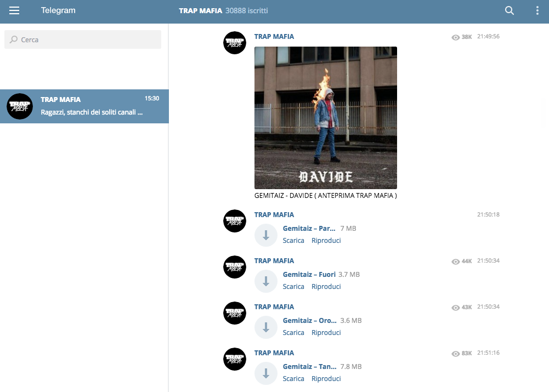Play Gemitaiz – Tan... with Riproduci
The width and height of the screenshot is (549, 392).
point(326,379)
